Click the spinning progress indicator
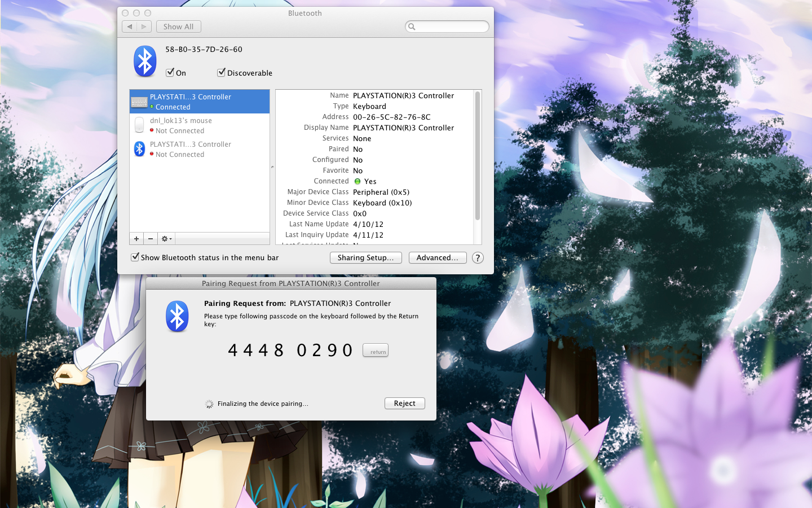Screen dimensions: 812x508 point(209,404)
